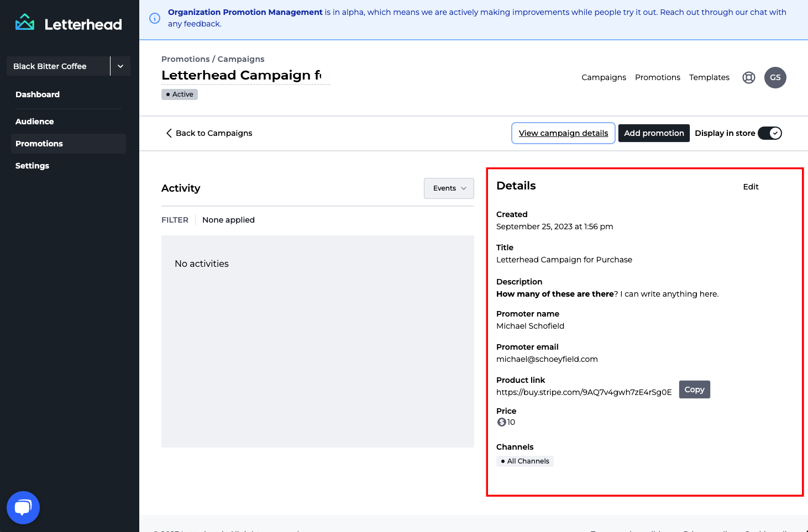
Task: Click the Active status badge
Action: coord(180,94)
